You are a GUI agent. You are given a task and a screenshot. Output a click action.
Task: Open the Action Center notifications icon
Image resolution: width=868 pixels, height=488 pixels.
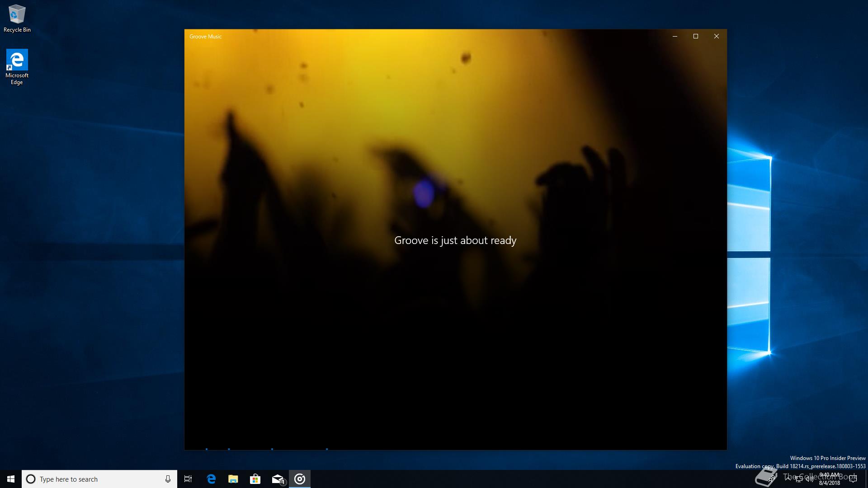point(853,479)
